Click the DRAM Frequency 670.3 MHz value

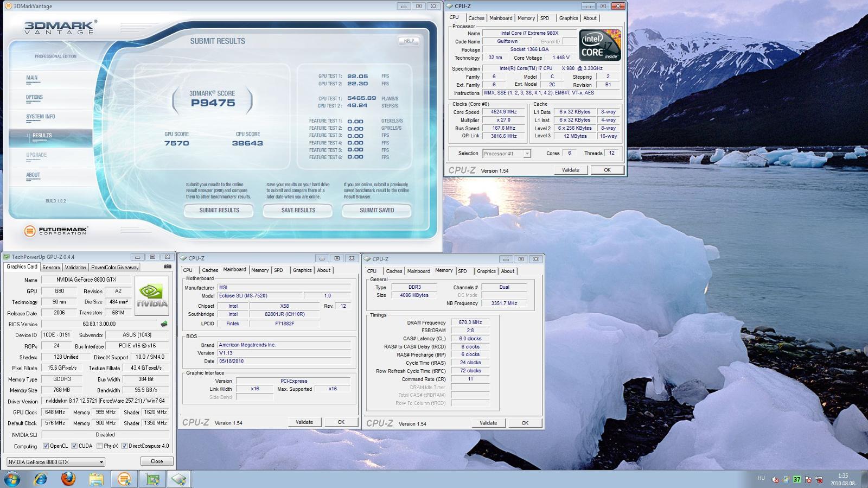[470, 322]
